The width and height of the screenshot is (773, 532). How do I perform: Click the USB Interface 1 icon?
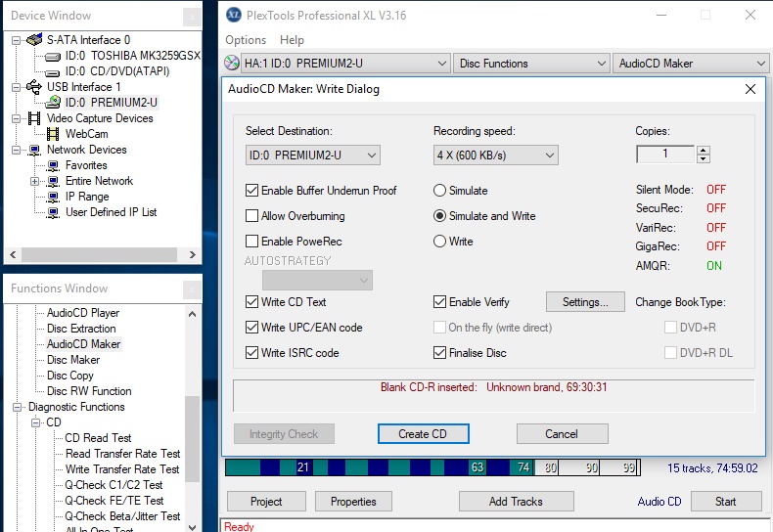pos(34,87)
